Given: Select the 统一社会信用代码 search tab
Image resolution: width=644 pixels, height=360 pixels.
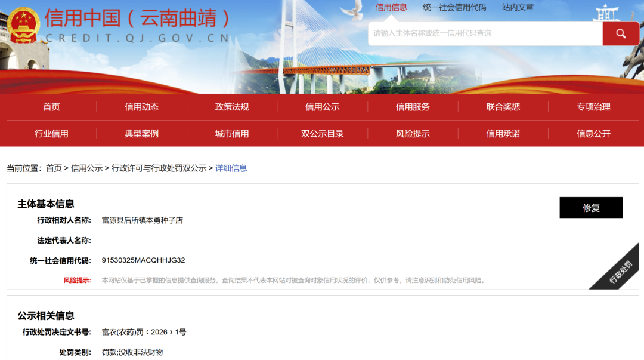Looking at the screenshot, I should point(454,7).
